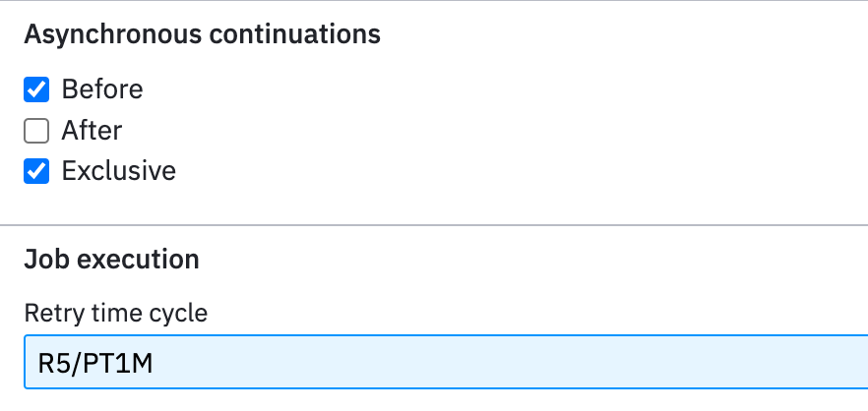Select the Job execution heading
Viewport: 868px width, 411px height.
point(111,259)
